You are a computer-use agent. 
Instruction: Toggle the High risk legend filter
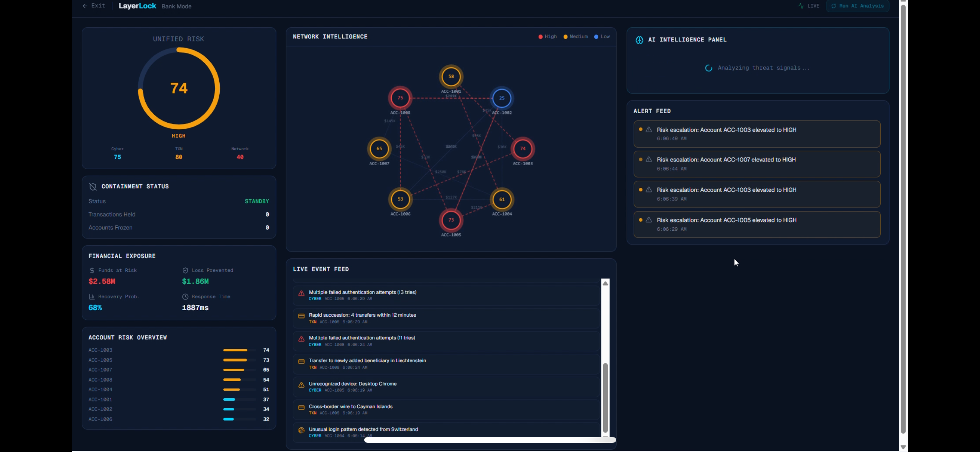(548, 37)
